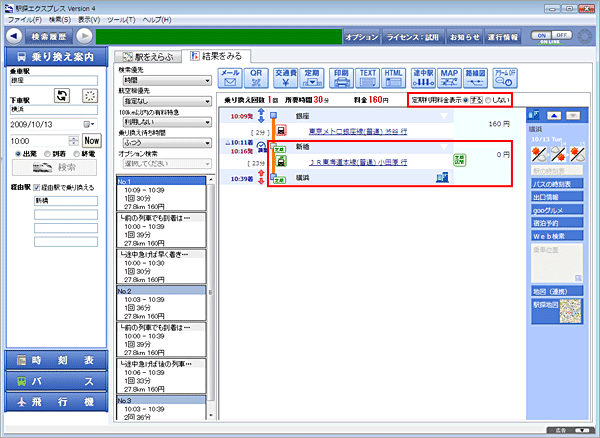Switch to the 駅をえらぶ tab
The height and width of the screenshot is (438, 600).
[x=148, y=55]
